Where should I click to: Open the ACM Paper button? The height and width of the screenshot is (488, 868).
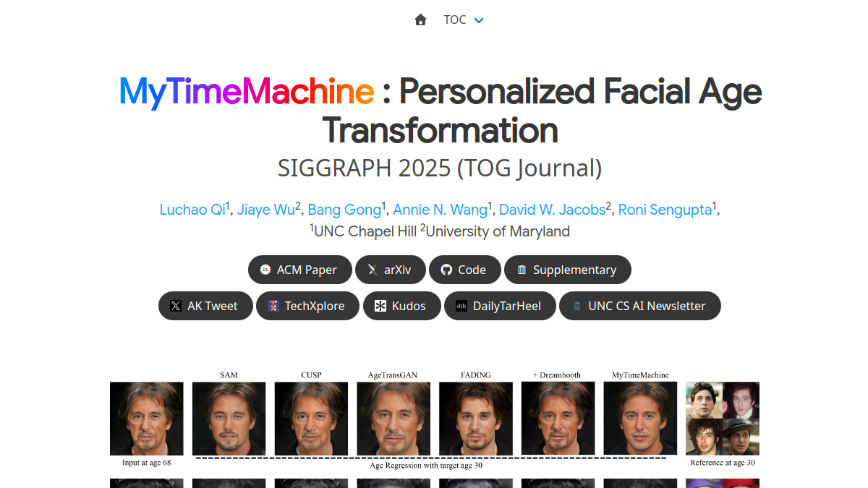[x=300, y=270]
